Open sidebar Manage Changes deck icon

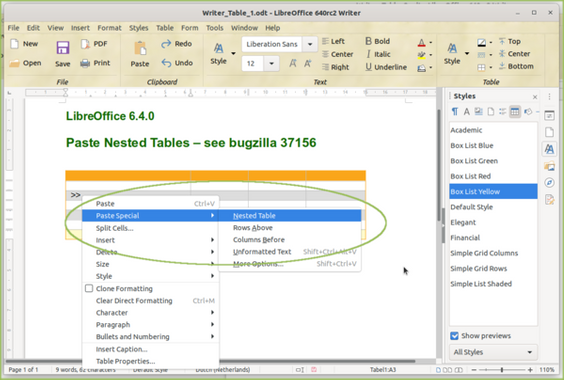549,200
